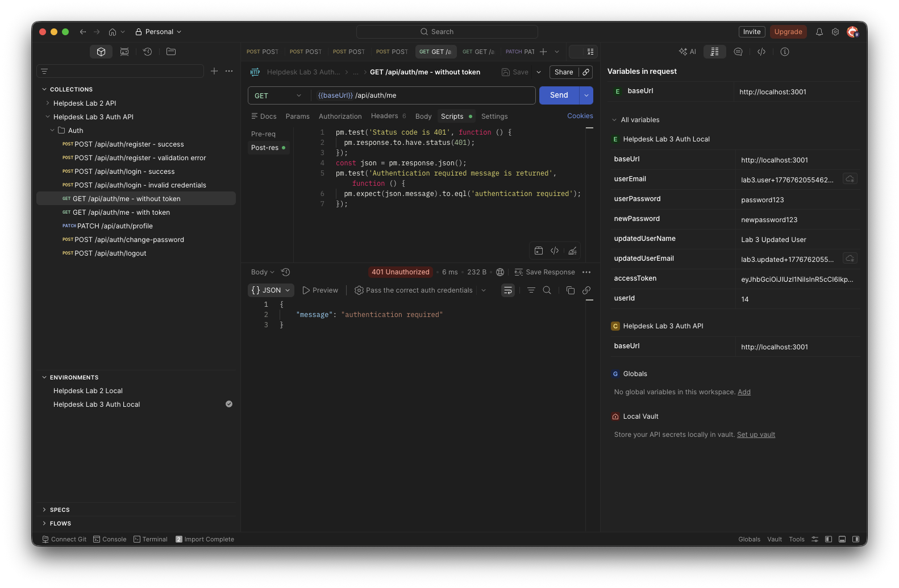This screenshot has height=588, width=899.
Task: Collapse the All variables section
Action: tap(614, 120)
